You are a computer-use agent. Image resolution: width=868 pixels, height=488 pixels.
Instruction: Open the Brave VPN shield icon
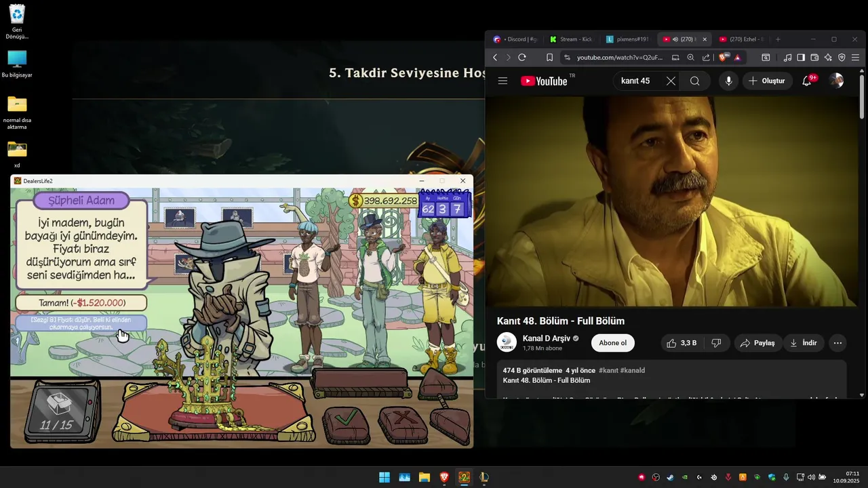842,58
